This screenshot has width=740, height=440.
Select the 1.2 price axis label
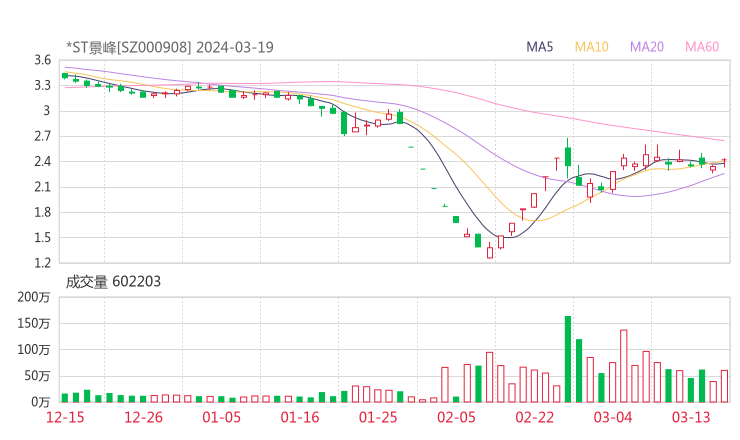[x=42, y=263]
